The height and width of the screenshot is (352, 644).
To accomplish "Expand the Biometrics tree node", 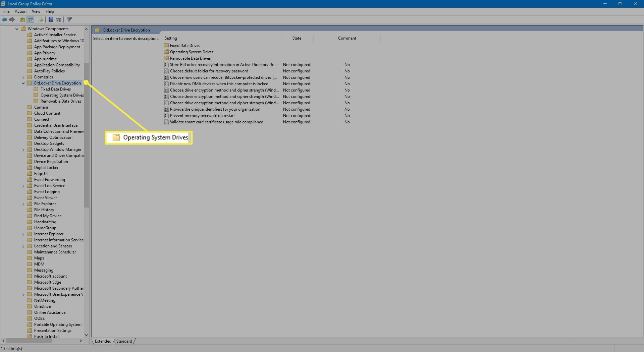I will (x=23, y=77).
